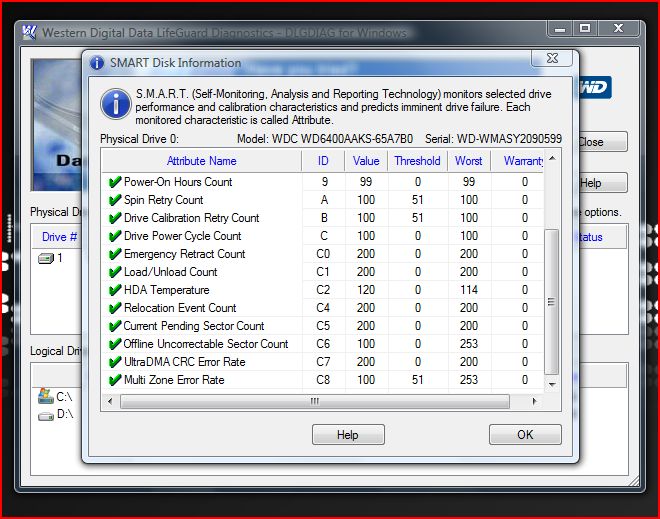
Task: Select the Drive Calibration Retry Count text
Action: point(192,218)
